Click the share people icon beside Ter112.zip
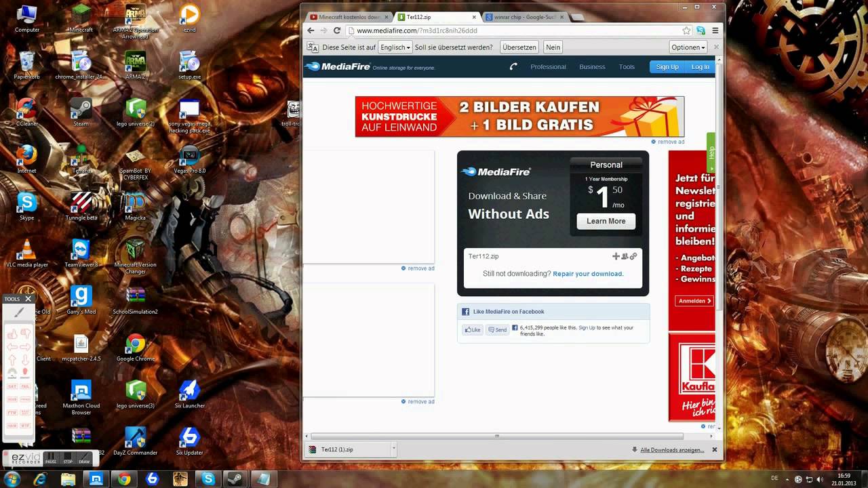 point(625,256)
